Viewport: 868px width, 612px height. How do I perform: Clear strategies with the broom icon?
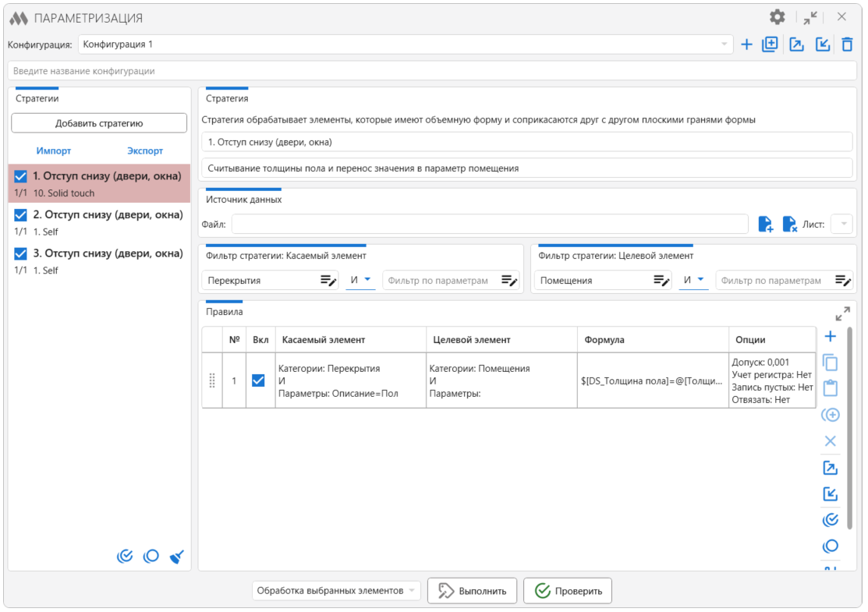(176, 556)
